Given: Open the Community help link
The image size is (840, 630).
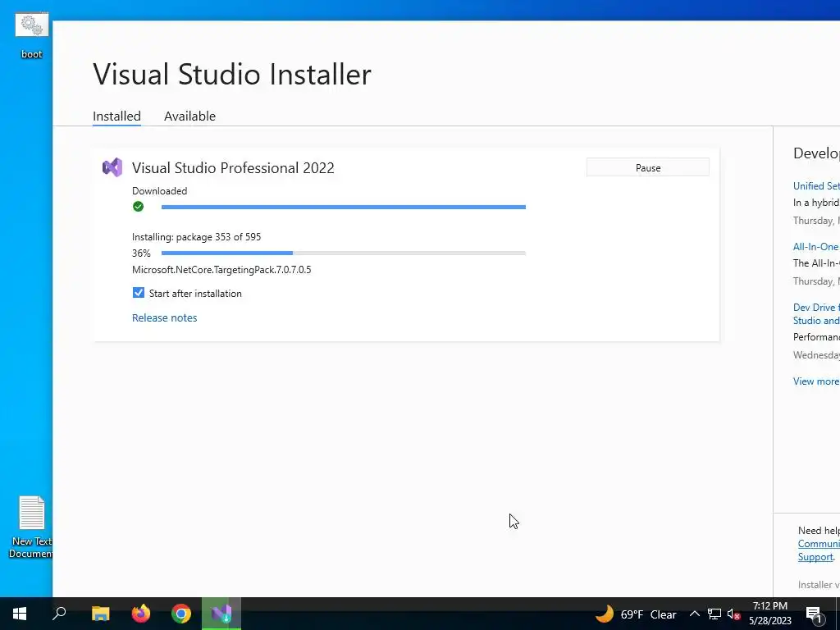Looking at the screenshot, I should click(819, 544).
